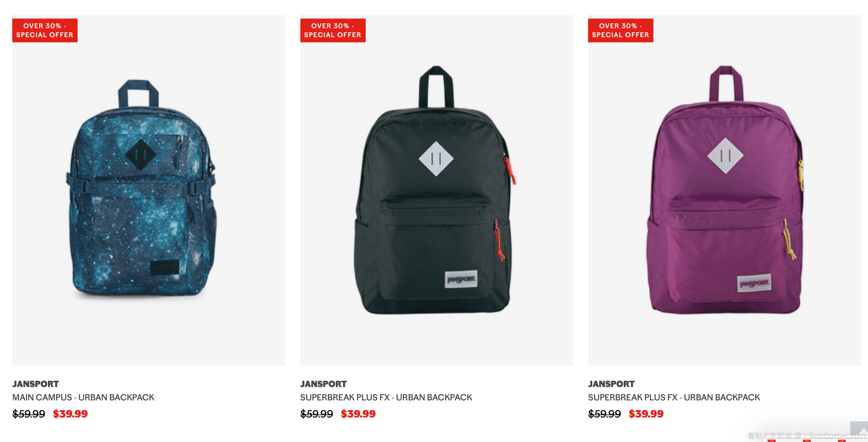Open the black Superbreak Plus FX backpack image
The height and width of the screenshot is (442, 868).
click(x=437, y=190)
